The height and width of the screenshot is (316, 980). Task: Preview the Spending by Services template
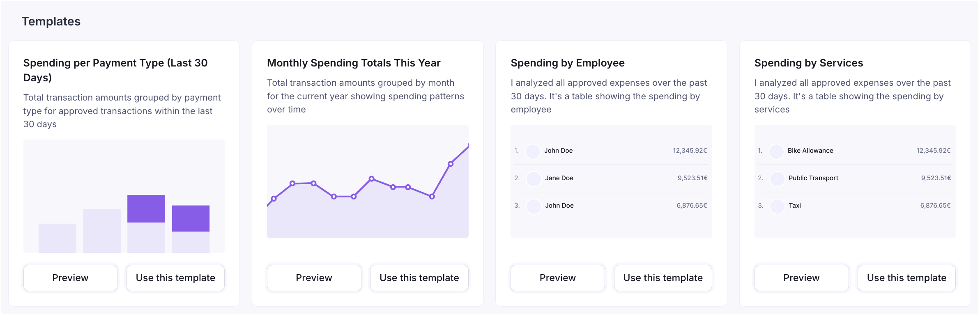(x=801, y=278)
